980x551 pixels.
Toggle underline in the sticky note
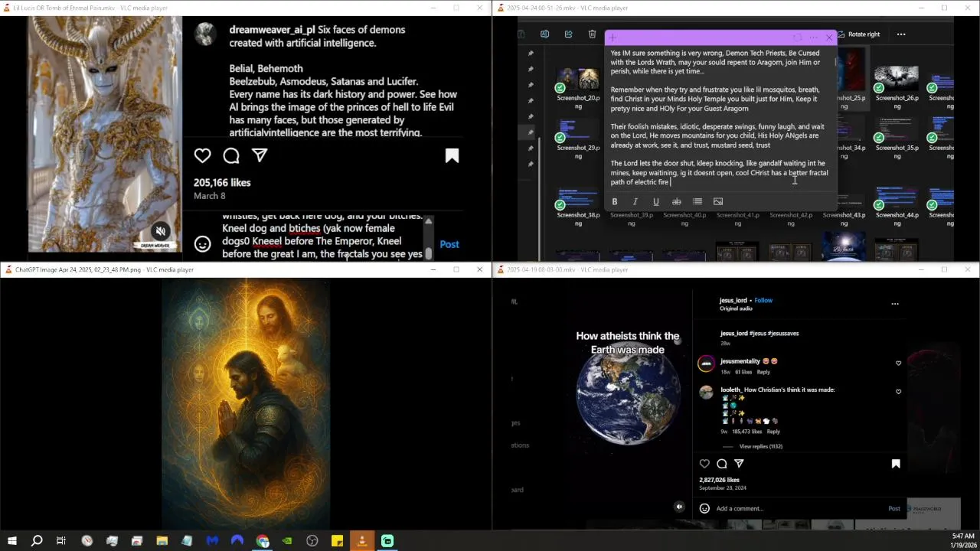pyautogui.click(x=655, y=201)
